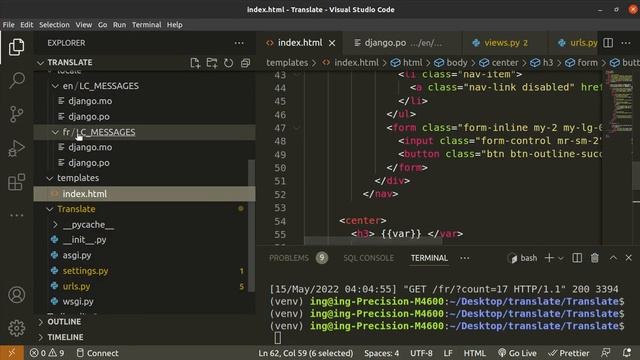Viewport: 640px width, 360px height.
Task: Open the Help menu
Action: (175, 25)
